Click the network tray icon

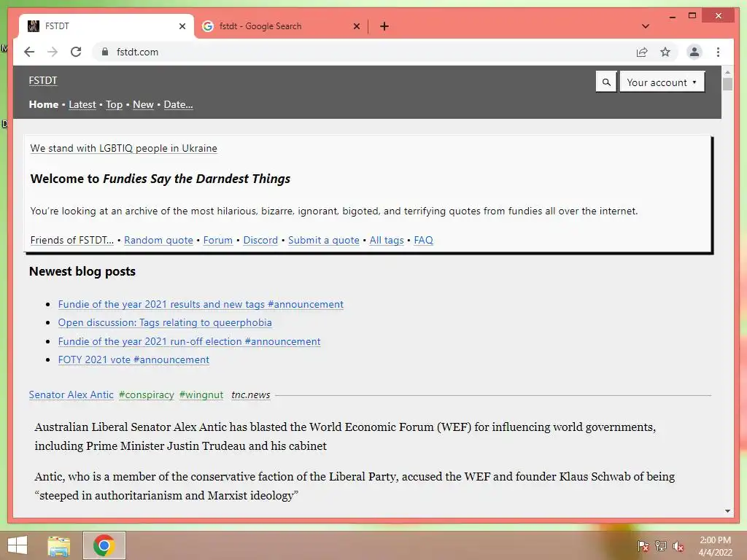coord(661,545)
